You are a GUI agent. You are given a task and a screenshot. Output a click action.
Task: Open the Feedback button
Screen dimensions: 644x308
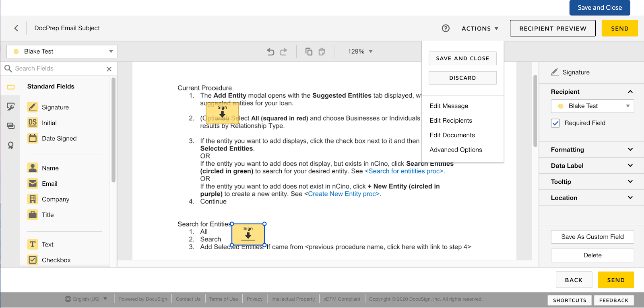614,300
